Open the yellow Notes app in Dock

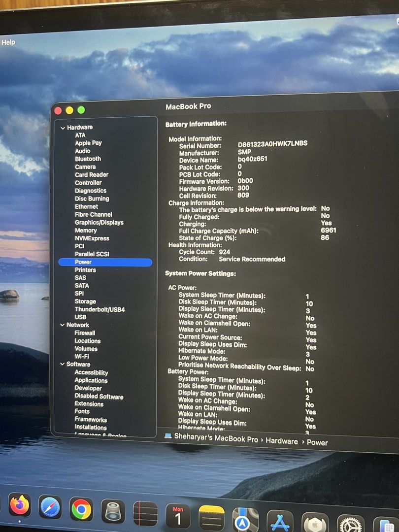coord(211,518)
